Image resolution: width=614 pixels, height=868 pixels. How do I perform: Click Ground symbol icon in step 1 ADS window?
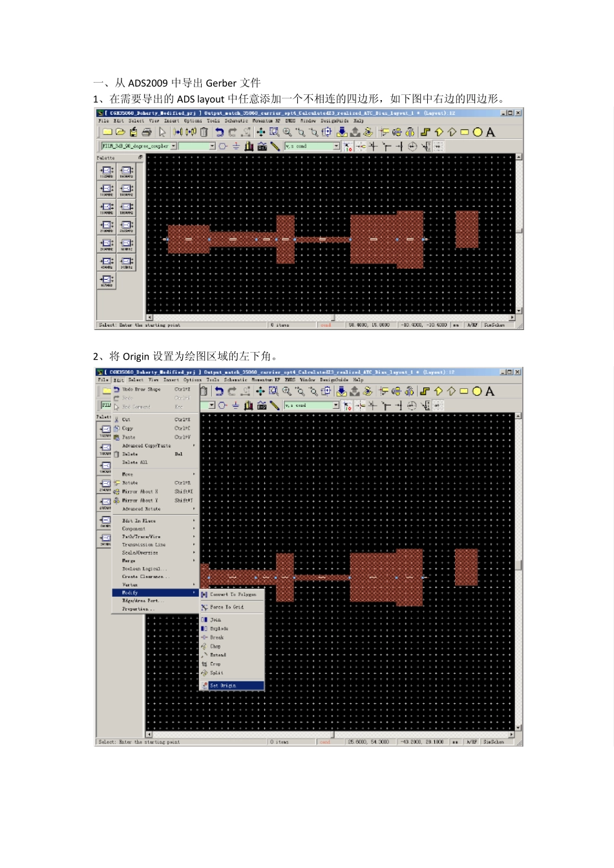click(236, 147)
